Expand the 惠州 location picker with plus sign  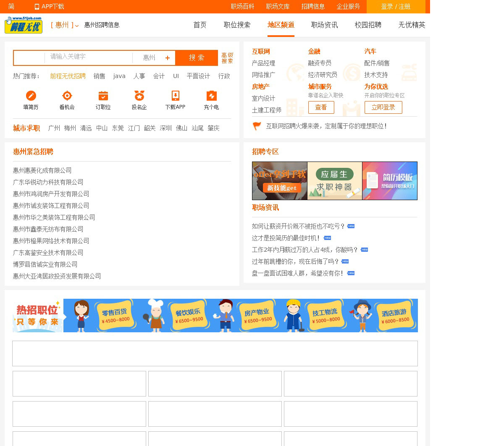[154, 58]
